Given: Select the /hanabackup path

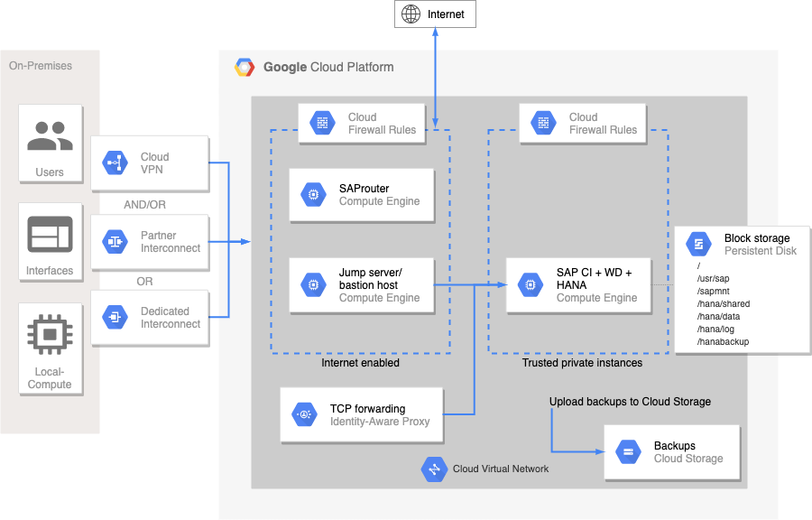Looking at the screenshot, I should tap(723, 342).
